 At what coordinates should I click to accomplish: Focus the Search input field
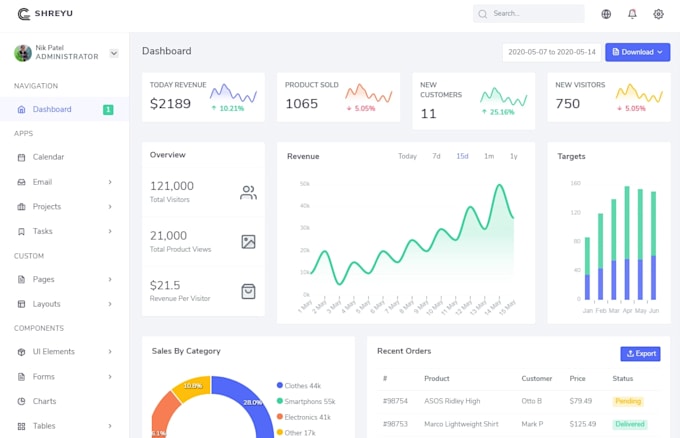(x=529, y=14)
